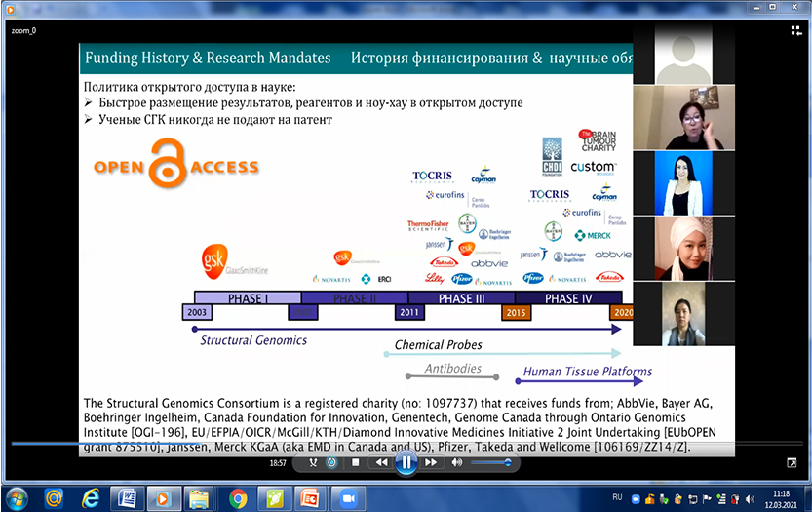Click the 'Antibodies' label
This screenshot has width=812, height=512.
coord(453,369)
